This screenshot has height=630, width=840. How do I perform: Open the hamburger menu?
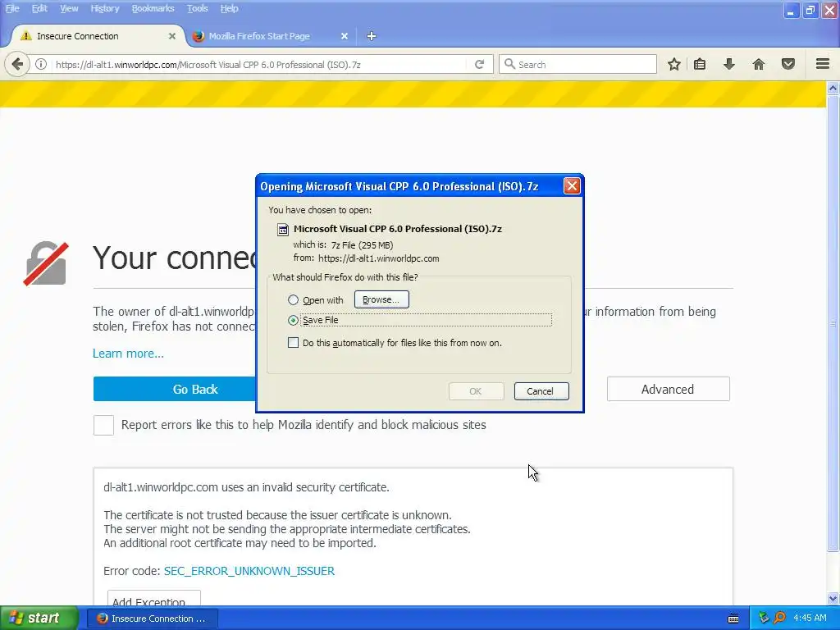[823, 64]
